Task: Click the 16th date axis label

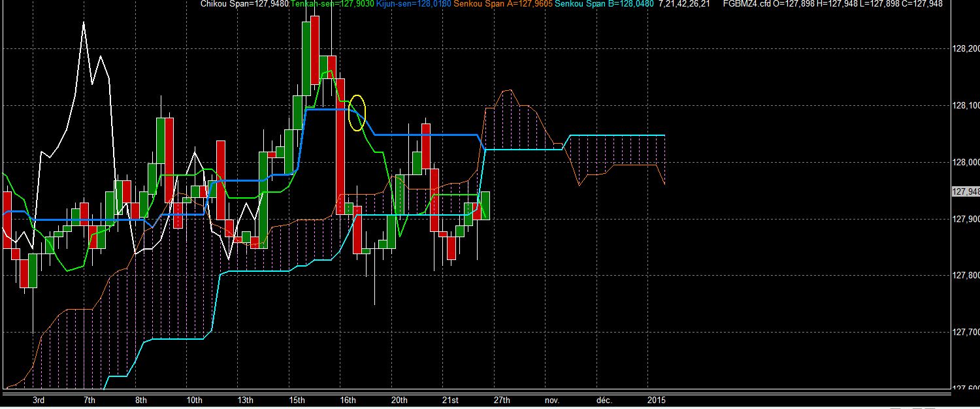Action: click(348, 399)
